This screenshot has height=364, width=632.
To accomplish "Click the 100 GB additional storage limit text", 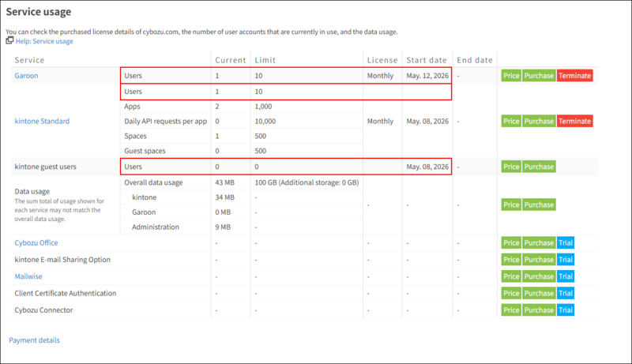I will [x=307, y=182].
